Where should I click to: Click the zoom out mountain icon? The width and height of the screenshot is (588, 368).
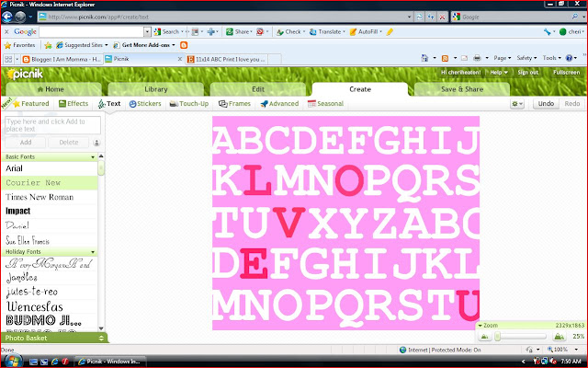484,337
